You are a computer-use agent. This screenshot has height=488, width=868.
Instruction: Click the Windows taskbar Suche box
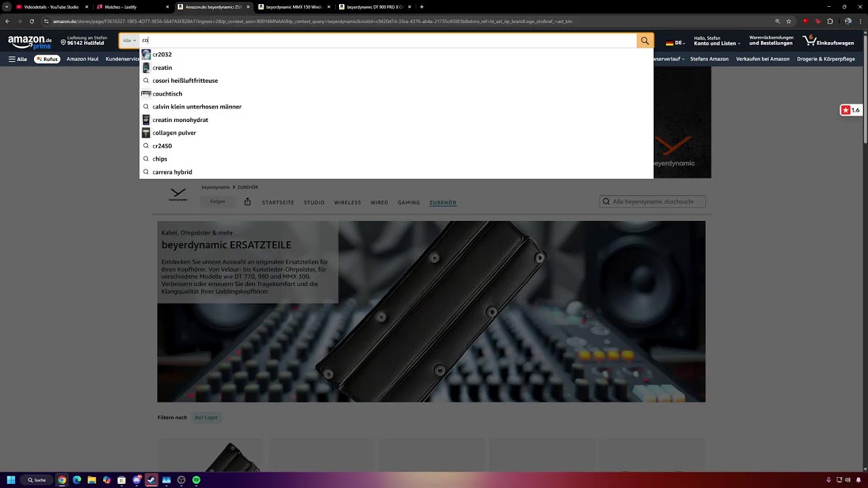[37, 480]
